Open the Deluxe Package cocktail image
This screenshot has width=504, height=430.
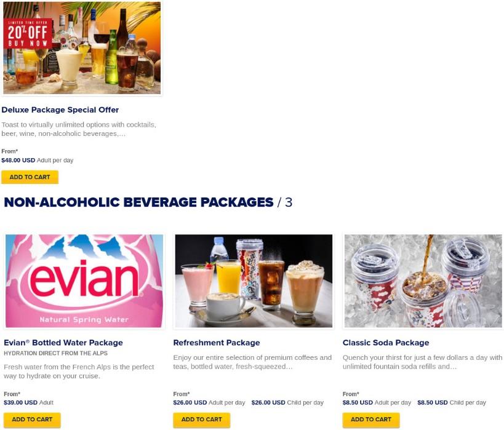point(82,48)
